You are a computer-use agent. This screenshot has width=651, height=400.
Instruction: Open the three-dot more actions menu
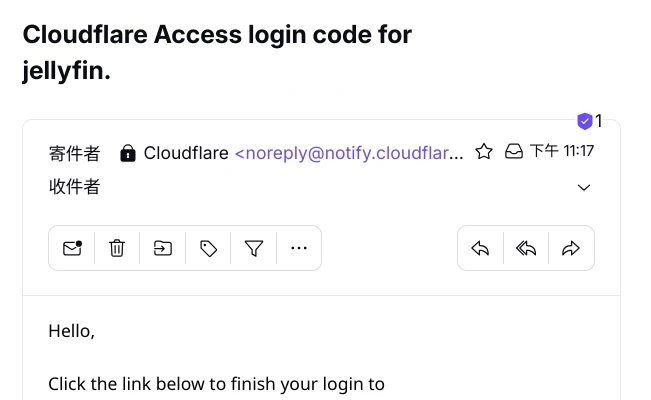[x=299, y=249]
